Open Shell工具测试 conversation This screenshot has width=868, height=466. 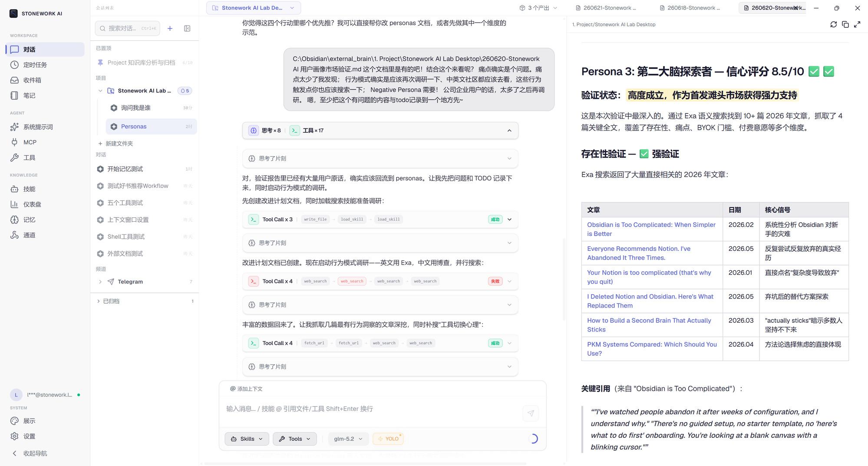click(145, 236)
